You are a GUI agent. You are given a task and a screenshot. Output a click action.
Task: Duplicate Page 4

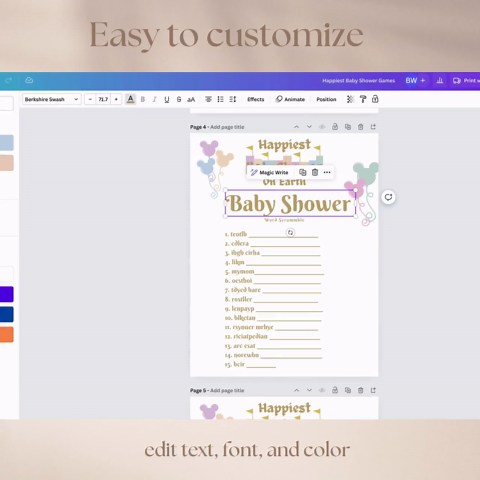[348, 127]
